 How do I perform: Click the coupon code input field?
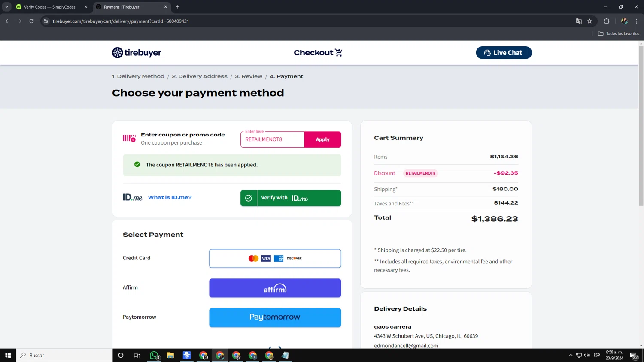273,139
